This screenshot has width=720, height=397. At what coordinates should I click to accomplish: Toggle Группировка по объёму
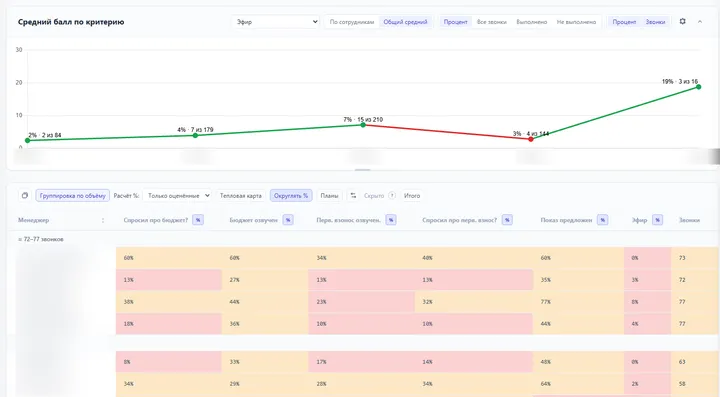(73, 196)
